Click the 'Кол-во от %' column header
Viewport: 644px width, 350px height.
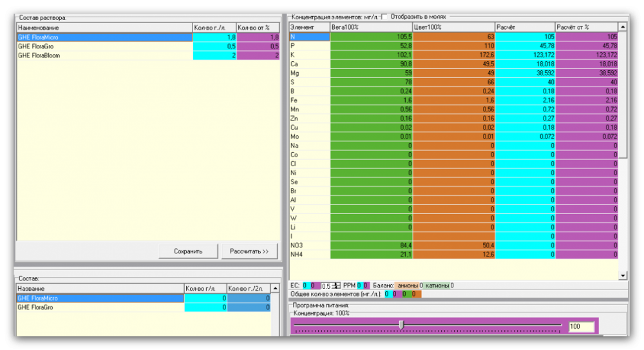pos(258,28)
